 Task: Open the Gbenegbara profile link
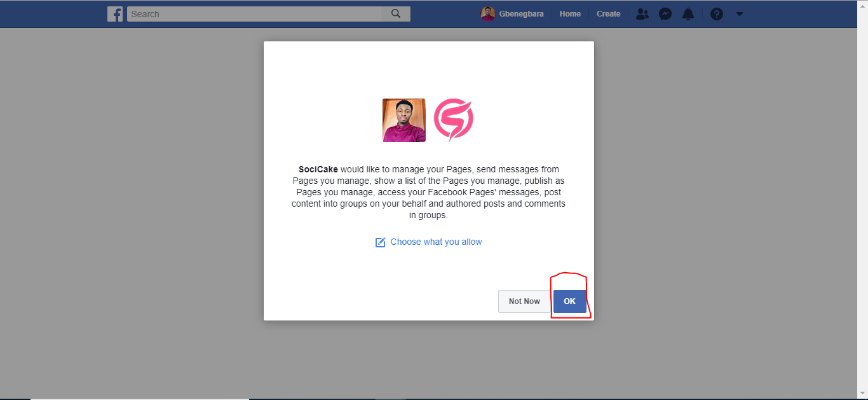[x=521, y=14]
